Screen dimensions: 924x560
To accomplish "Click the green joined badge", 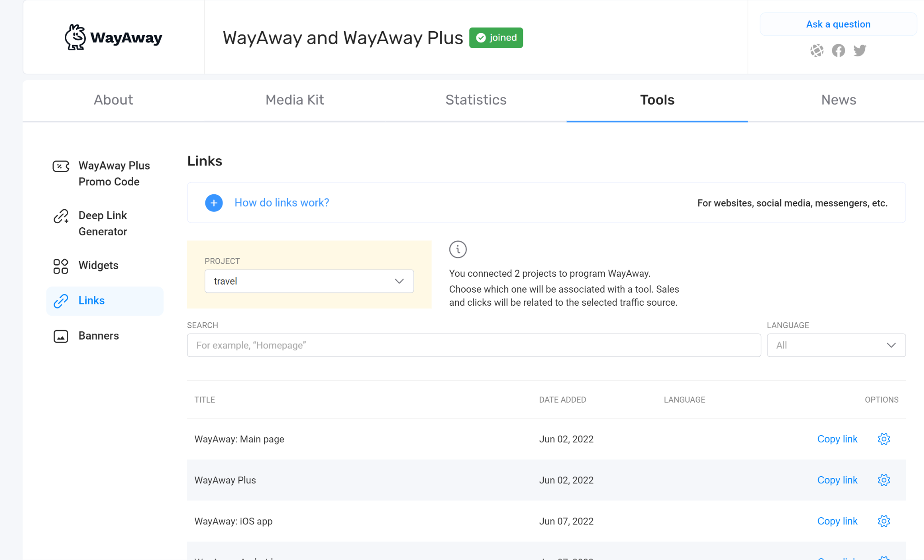I will click(496, 37).
